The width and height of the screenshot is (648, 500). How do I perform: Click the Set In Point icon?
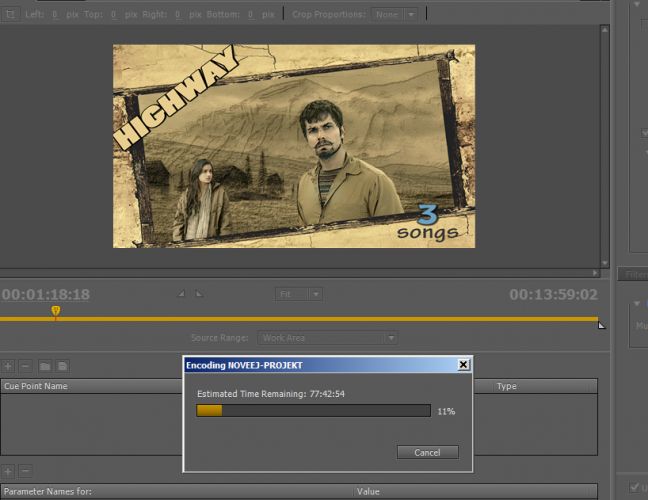(x=181, y=294)
